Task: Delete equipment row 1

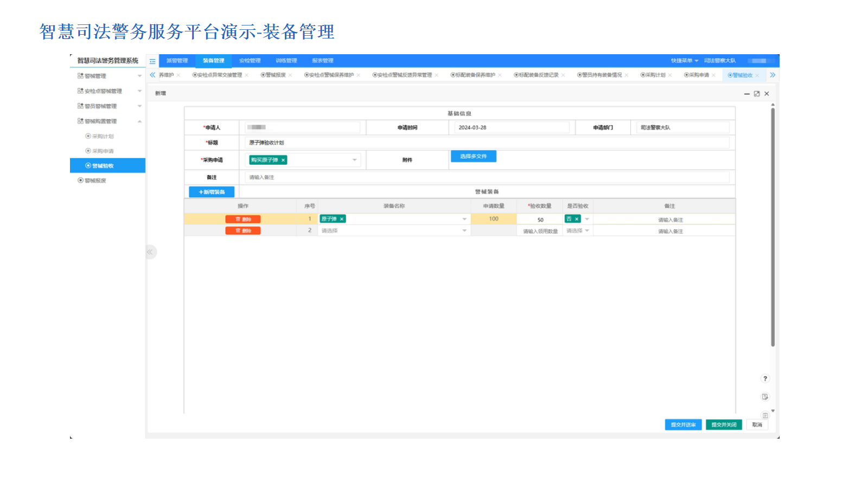Action: point(243,219)
